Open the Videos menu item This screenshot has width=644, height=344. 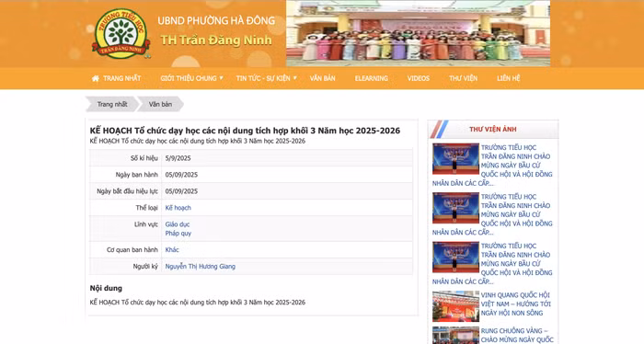point(418,78)
